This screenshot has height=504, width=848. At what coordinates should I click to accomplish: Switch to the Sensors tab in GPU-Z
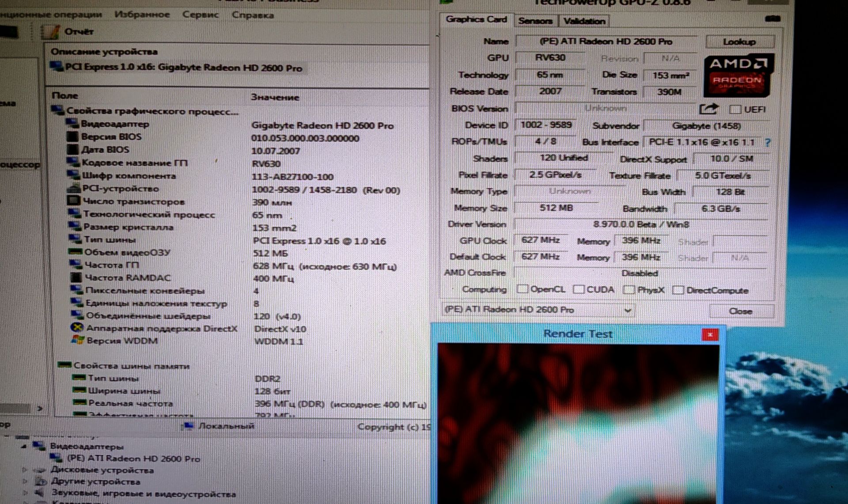pos(535,21)
